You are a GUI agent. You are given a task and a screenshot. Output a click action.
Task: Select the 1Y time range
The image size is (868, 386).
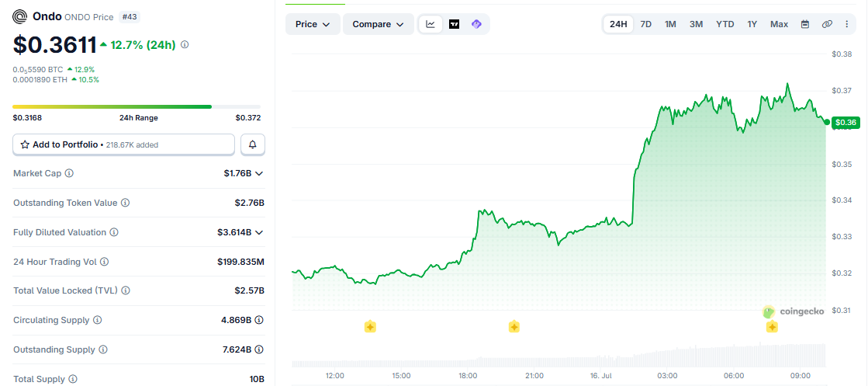pos(752,24)
